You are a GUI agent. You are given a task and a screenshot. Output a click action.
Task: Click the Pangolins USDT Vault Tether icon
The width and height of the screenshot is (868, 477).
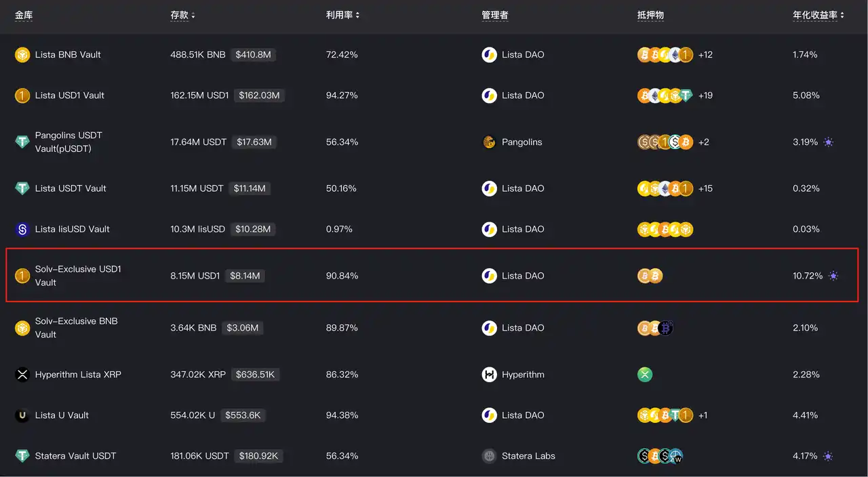point(22,142)
